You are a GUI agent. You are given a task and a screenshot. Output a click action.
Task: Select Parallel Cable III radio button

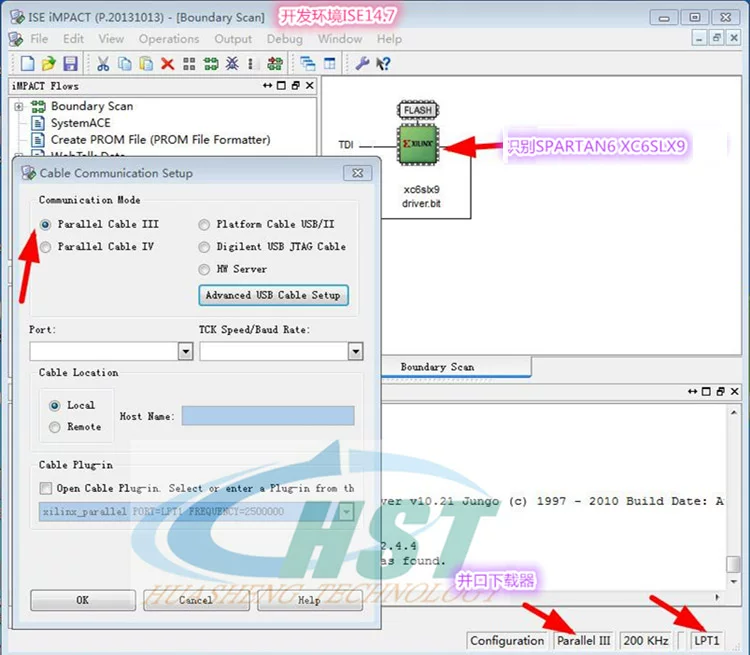45,224
